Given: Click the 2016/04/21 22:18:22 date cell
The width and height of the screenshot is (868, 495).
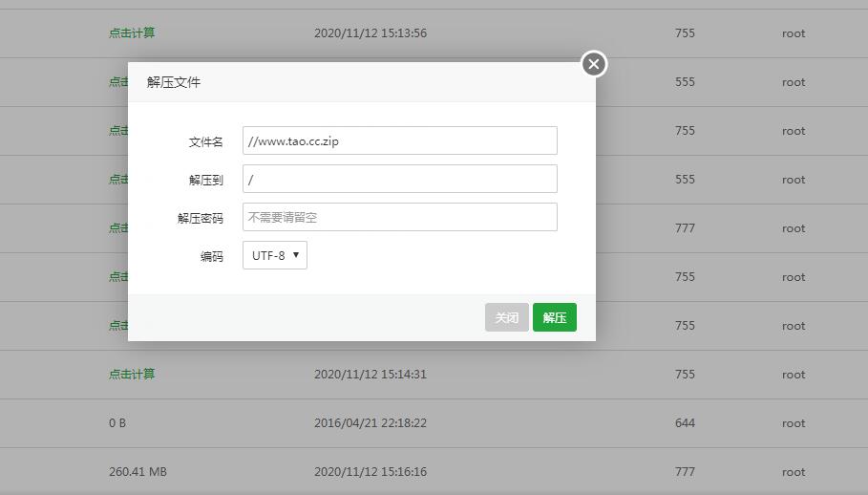Looking at the screenshot, I should [370, 422].
